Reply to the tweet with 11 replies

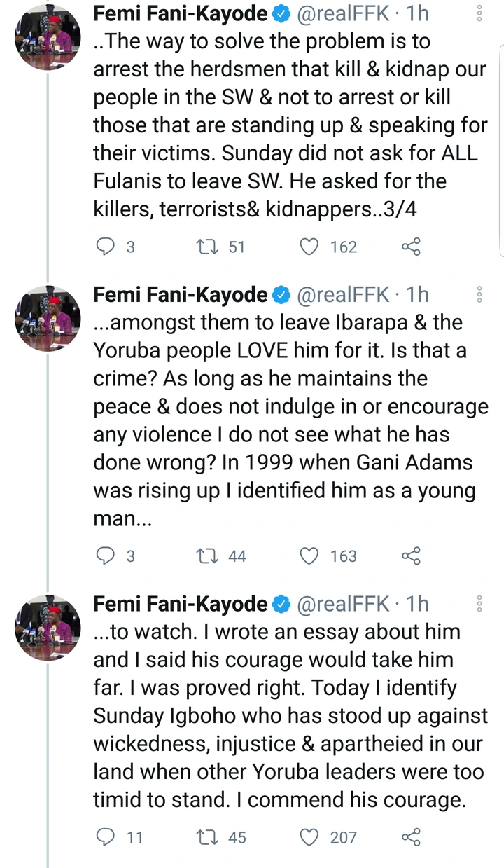tap(105, 837)
